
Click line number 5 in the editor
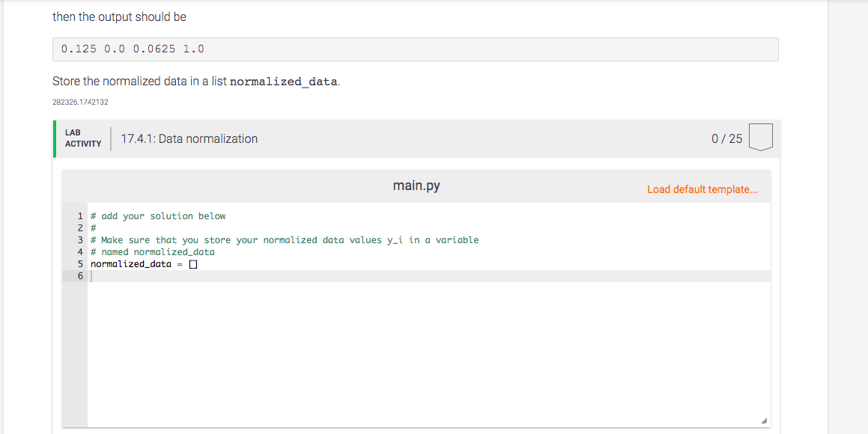(79, 263)
